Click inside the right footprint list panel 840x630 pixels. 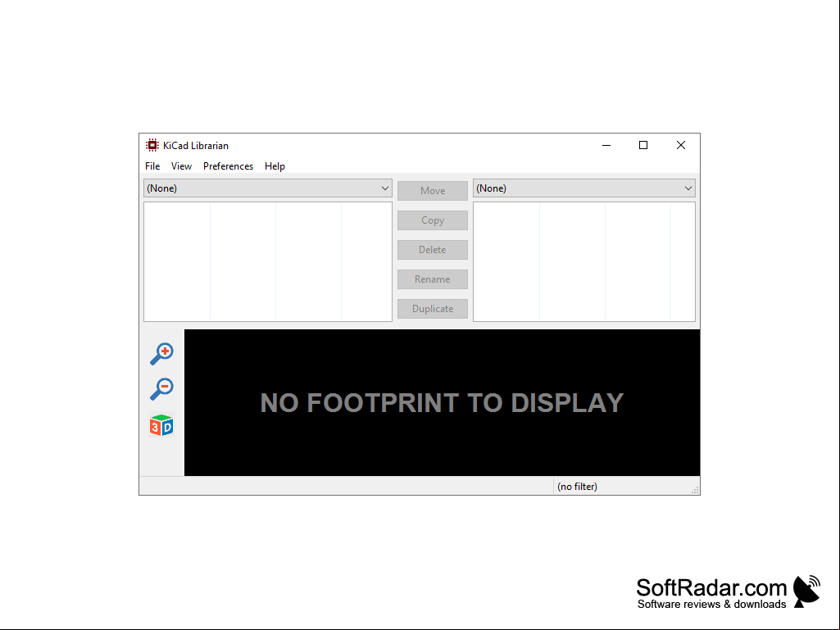pyautogui.click(x=584, y=261)
